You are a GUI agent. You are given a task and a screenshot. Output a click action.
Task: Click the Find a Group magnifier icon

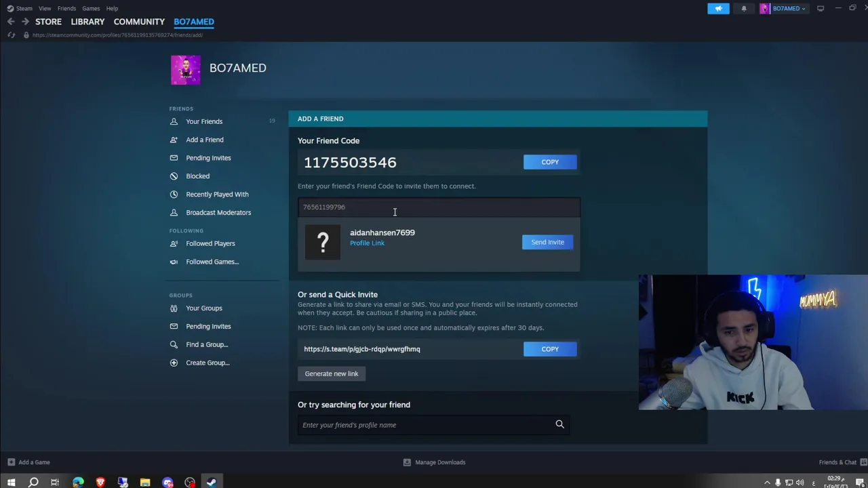tap(174, 345)
